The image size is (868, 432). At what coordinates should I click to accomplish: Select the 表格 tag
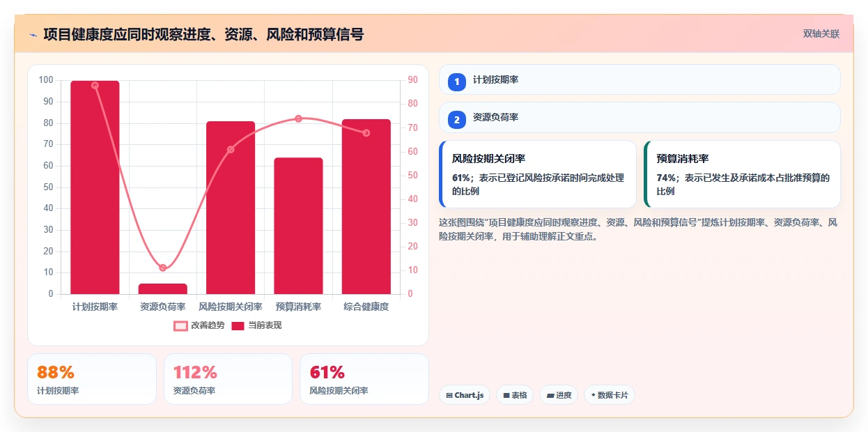point(515,395)
